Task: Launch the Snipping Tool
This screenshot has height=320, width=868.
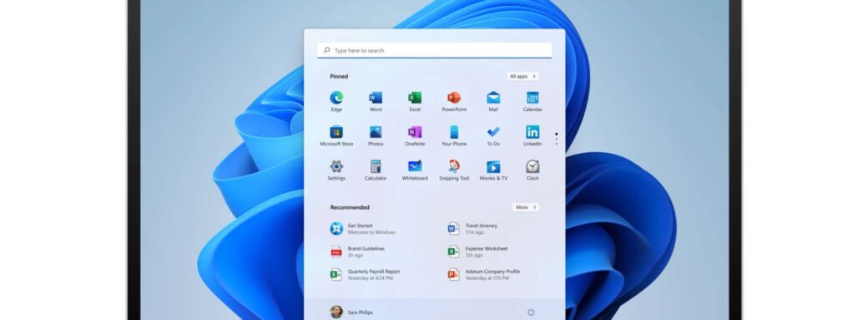Action: click(454, 166)
